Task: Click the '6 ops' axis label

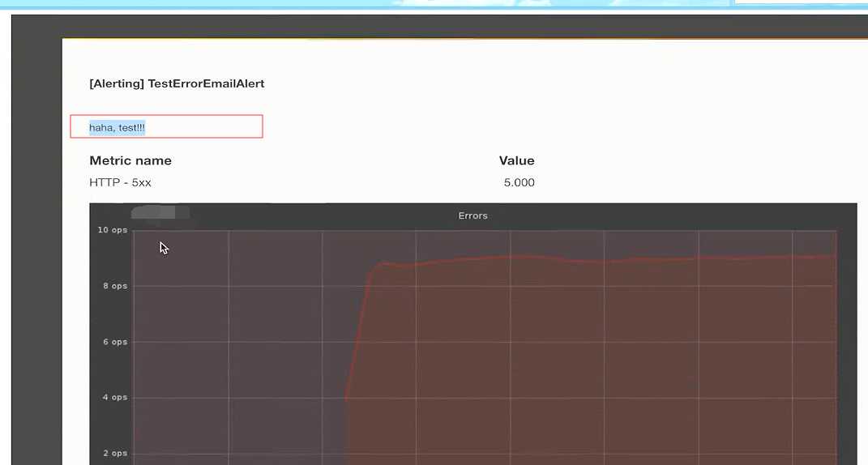Action: coord(115,342)
